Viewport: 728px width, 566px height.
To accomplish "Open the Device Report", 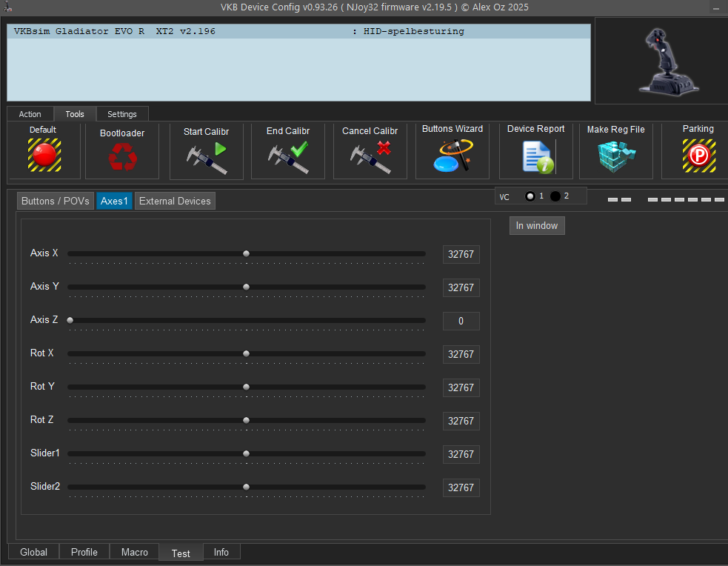I will tap(538, 157).
